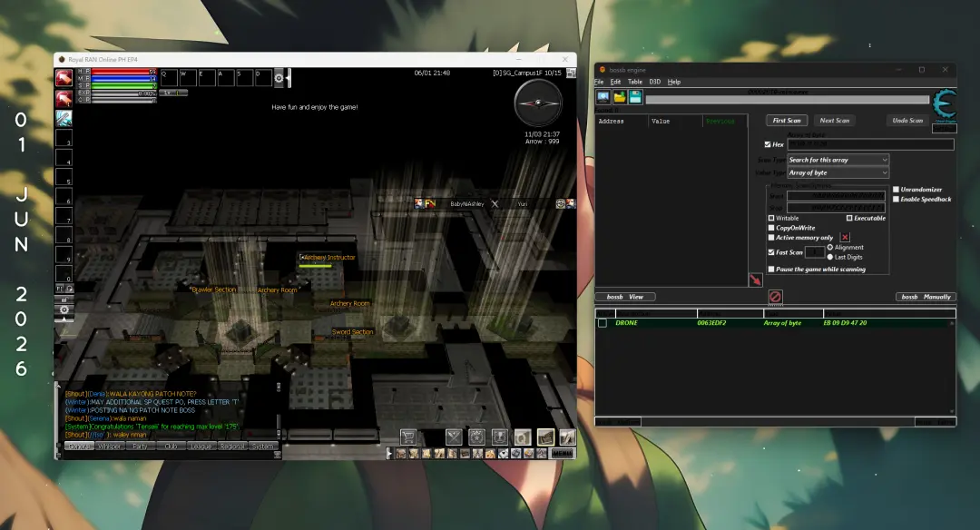This screenshot has width=980, height=530.
Task: Open the D3D menu
Action: tap(655, 82)
